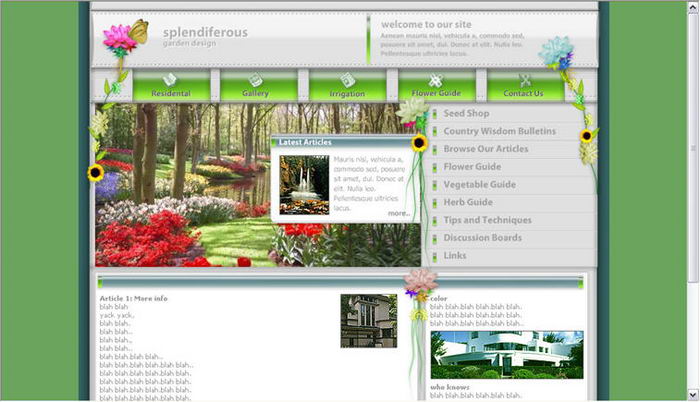The width and height of the screenshot is (700, 402).
Task: Open the Vegetable Guide sidebar link
Action: pos(479,184)
